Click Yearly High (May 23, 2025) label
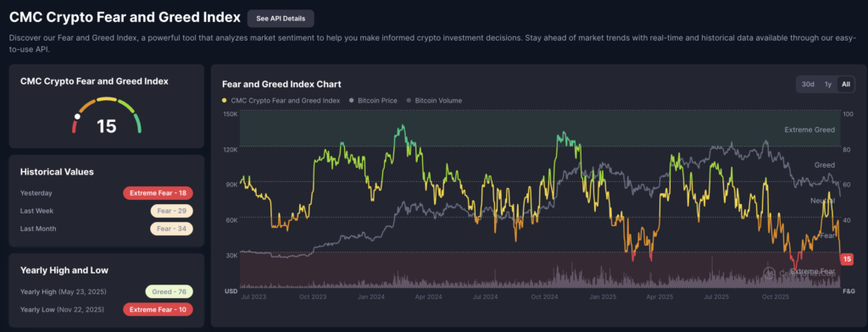This screenshot has height=332, width=868. point(63,291)
